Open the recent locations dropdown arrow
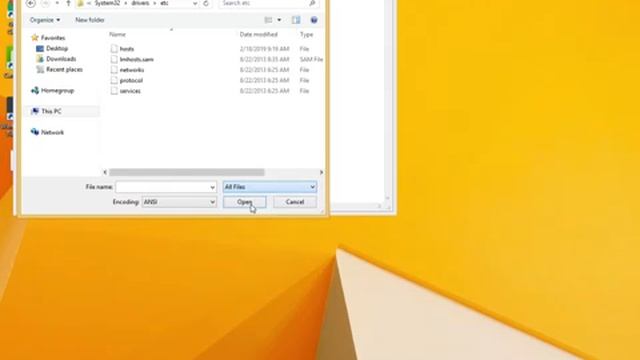 [57, 3]
